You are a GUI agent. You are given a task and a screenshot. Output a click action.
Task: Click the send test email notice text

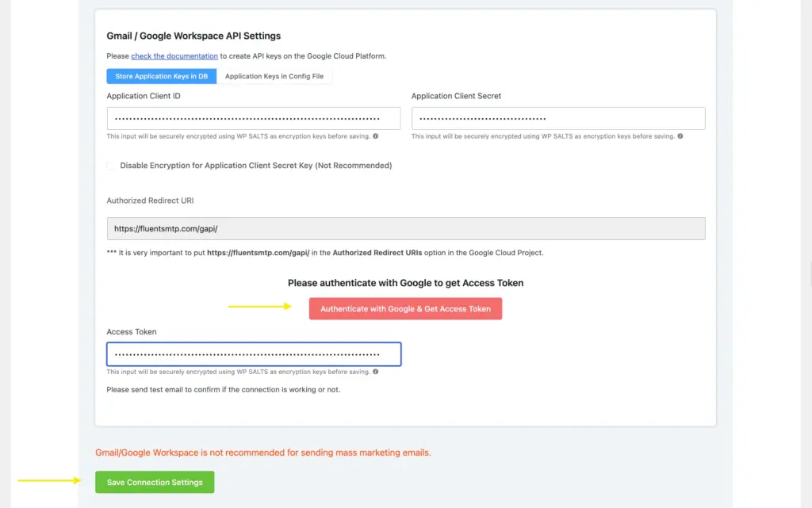coord(223,390)
